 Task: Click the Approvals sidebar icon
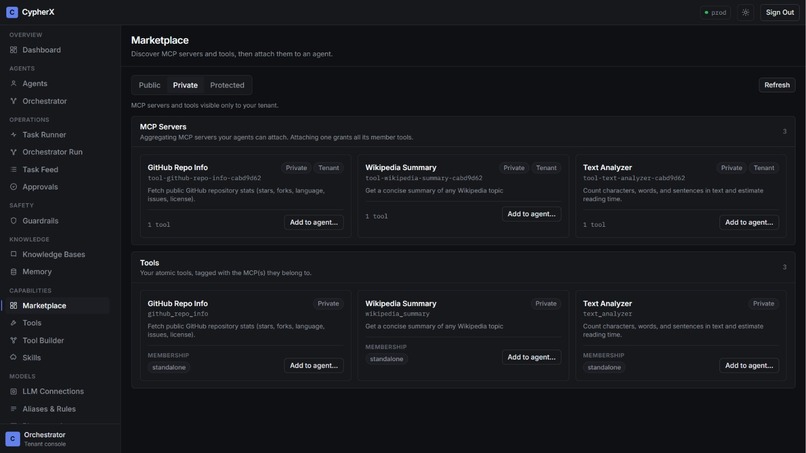pyautogui.click(x=13, y=187)
